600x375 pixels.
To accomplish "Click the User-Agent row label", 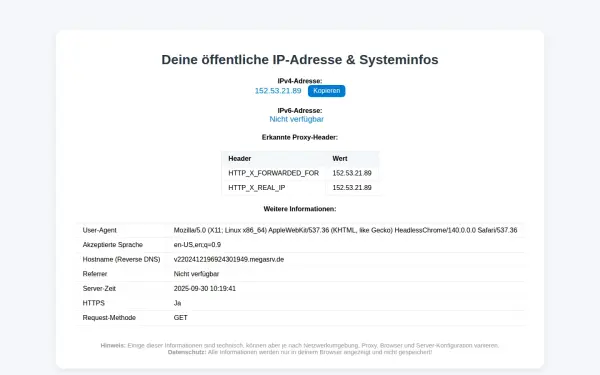I will (99, 230).
